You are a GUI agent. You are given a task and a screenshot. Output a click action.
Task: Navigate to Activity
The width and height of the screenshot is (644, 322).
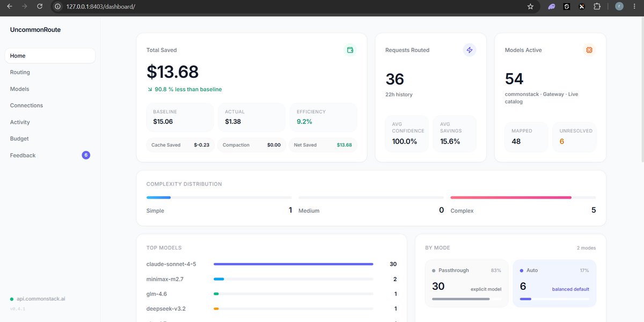click(50, 122)
